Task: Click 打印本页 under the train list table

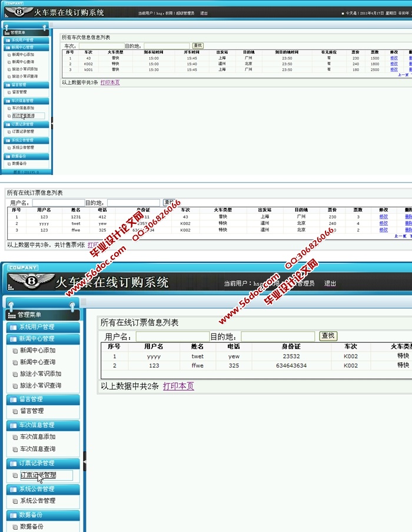Action: coord(110,82)
